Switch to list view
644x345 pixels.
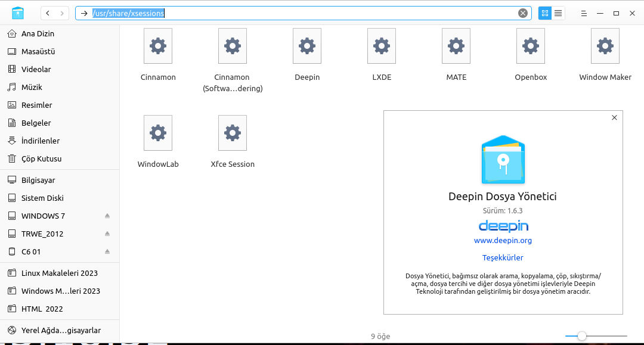[x=558, y=13]
